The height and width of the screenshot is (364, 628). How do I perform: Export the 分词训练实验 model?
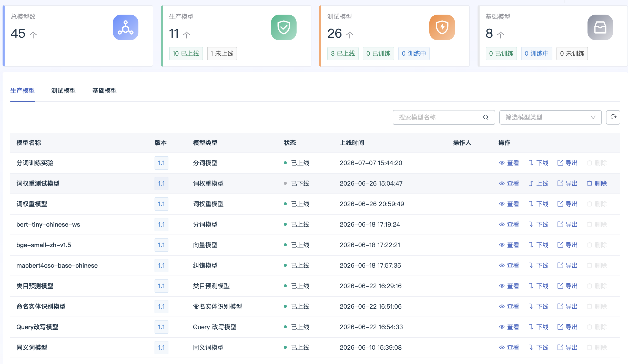568,163
